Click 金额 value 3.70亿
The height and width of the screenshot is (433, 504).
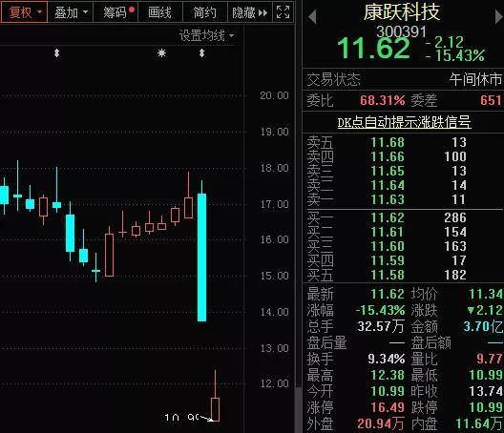point(483,327)
